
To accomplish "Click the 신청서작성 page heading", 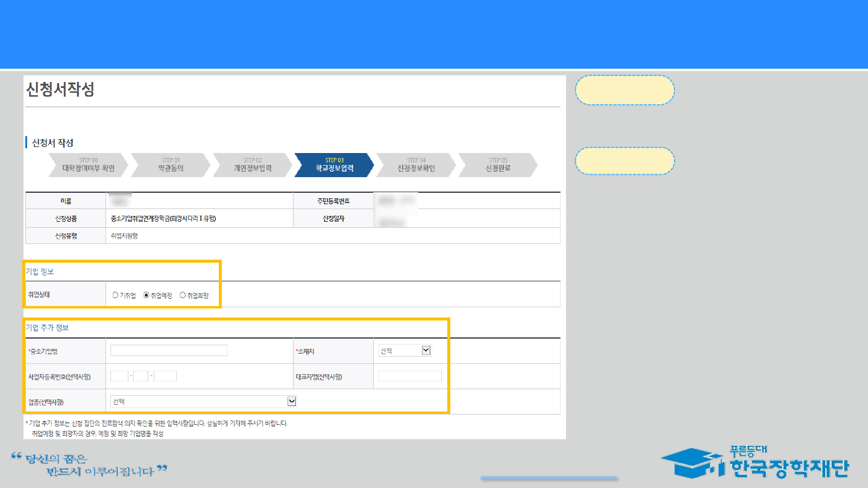I will pyautogui.click(x=60, y=90).
